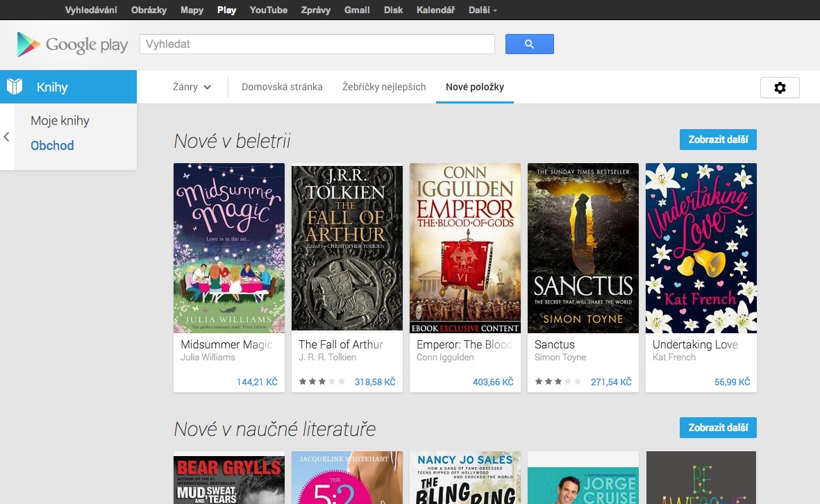Click the Sanctus title link
820x504 pixels.
point(554,344)
